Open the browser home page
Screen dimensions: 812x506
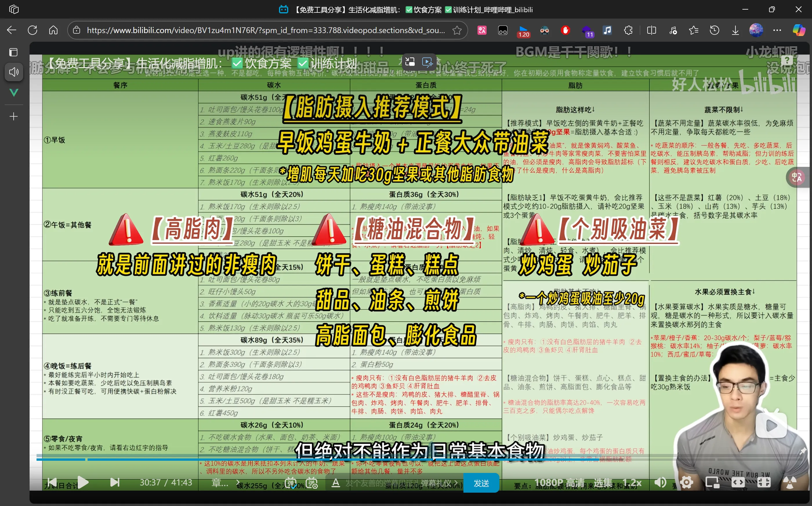(x=53, y=30)
